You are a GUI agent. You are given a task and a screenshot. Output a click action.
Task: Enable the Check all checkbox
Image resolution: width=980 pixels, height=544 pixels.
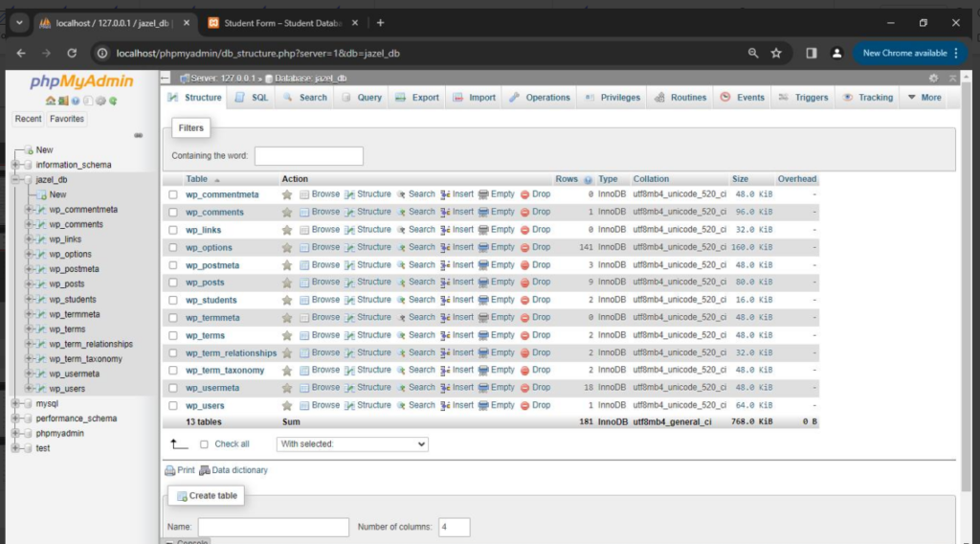click(204, 444)
